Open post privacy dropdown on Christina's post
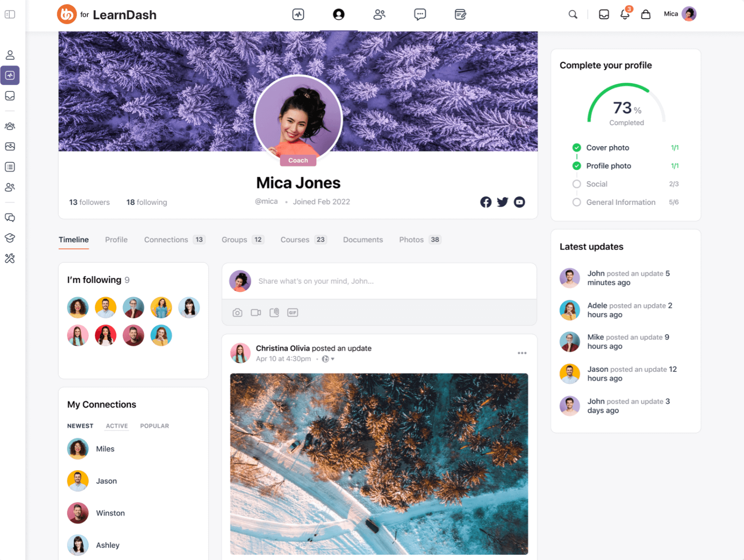744x560 pixels. 328,359
